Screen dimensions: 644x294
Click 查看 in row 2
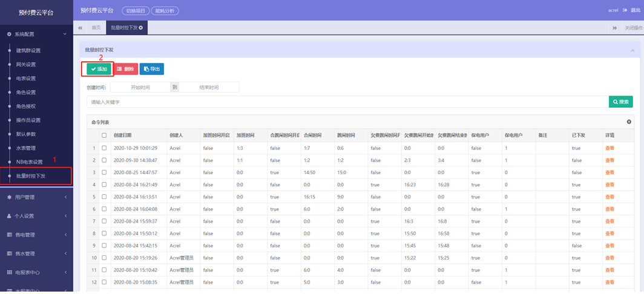point(609,160)
